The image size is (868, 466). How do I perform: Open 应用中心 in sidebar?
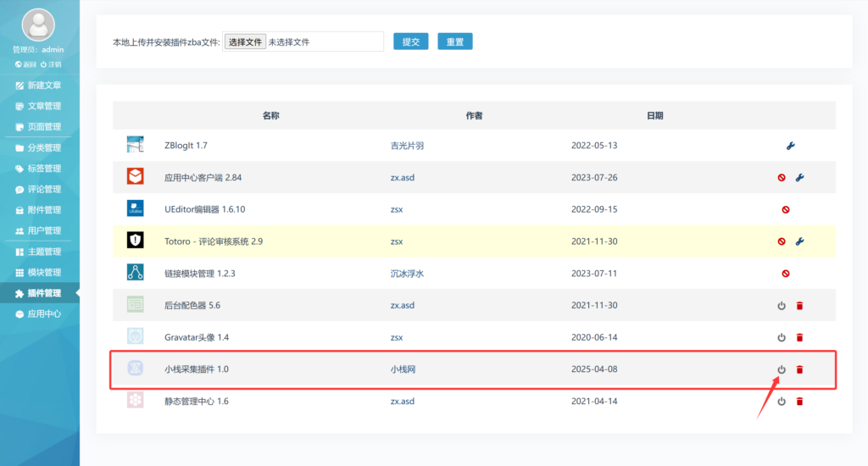pos(38,313)
